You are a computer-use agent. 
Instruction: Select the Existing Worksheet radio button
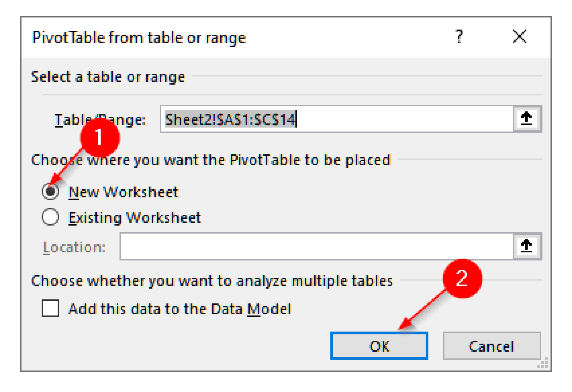(50, 216)
